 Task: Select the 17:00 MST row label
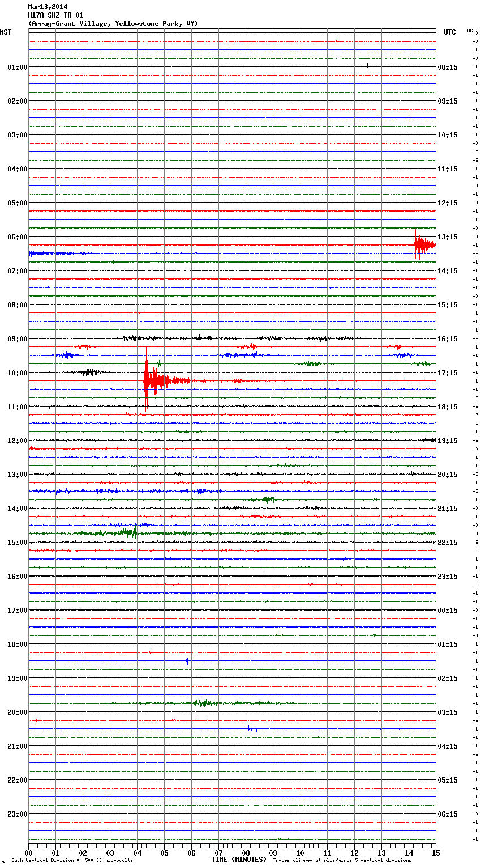click(18, 611)
